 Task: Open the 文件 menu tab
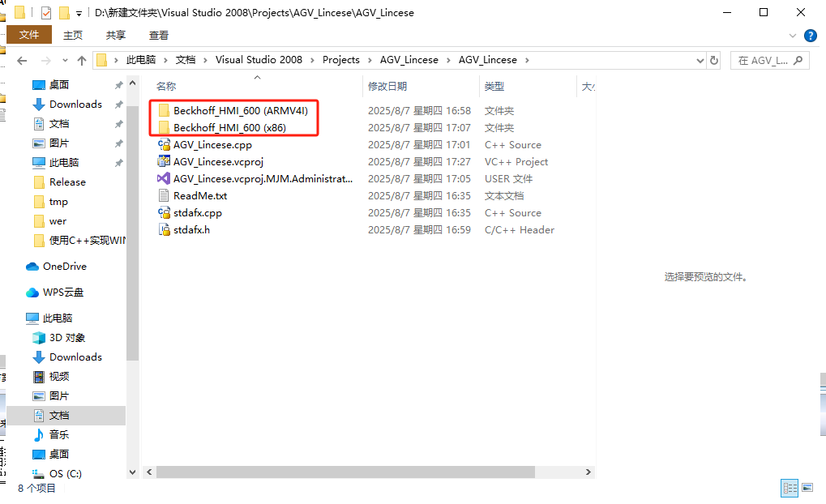click(x=29, y=35)
